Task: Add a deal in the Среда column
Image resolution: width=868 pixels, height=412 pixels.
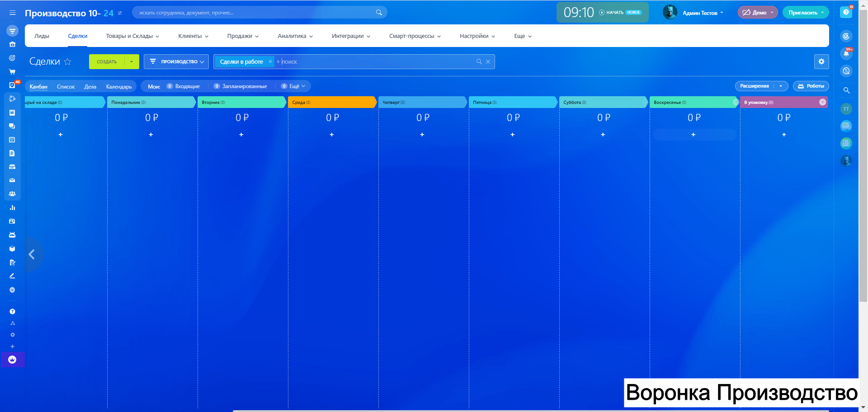Action: (332, 135)
